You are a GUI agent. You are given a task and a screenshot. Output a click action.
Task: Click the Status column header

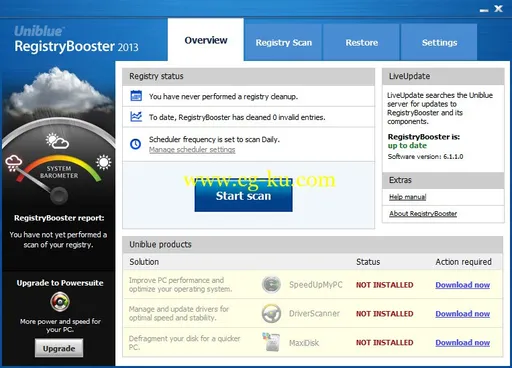(368, 262)
